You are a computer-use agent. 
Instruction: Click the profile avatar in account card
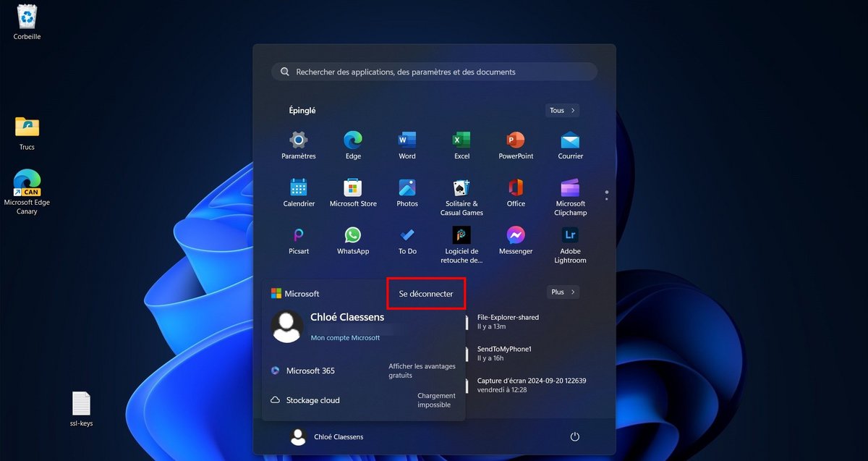(x=286, y=326)
